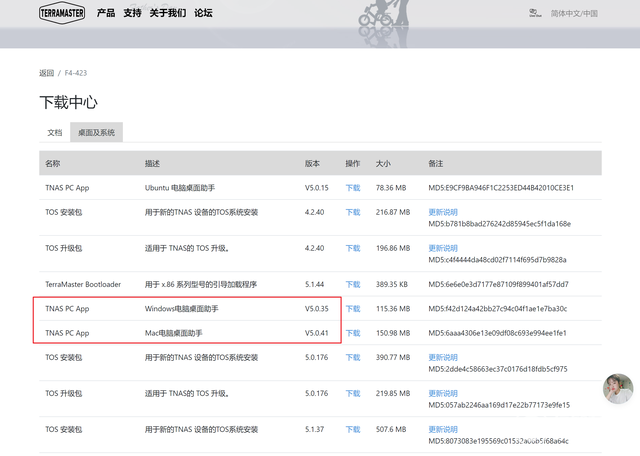
Task: Click the 150.98 MB size cell
Action: coord(393,333)
